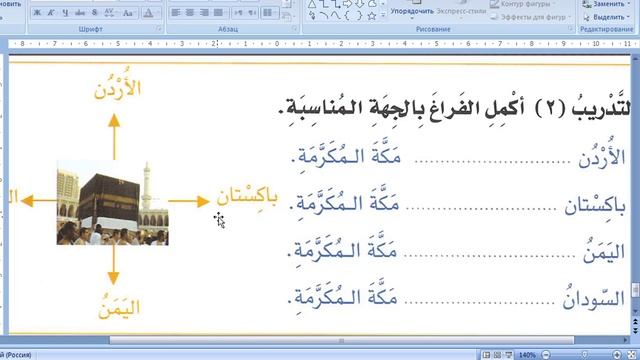Set left-to-right text direction
Screen dimensions: 640x360
238,13
